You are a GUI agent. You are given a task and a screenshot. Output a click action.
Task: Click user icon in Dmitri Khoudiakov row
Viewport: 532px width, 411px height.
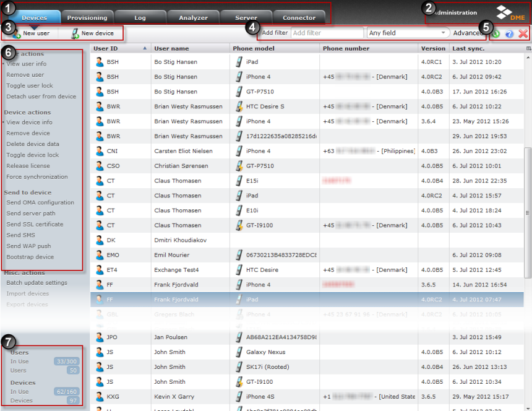tap(99, 240)
